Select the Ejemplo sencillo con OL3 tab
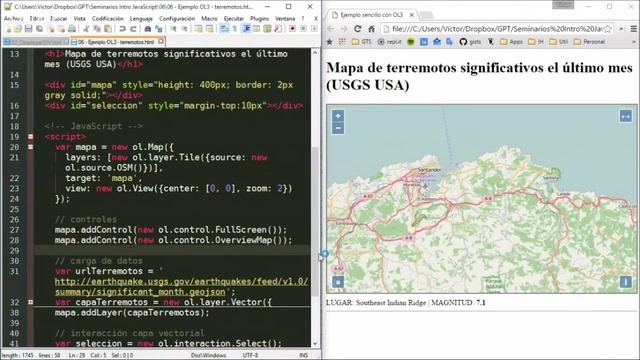 pos(371,15)
